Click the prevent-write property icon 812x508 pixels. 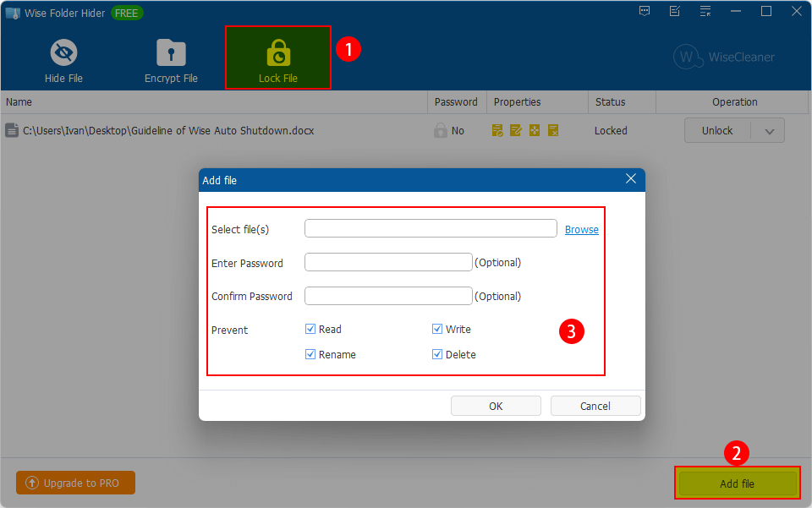pos(516,130)
